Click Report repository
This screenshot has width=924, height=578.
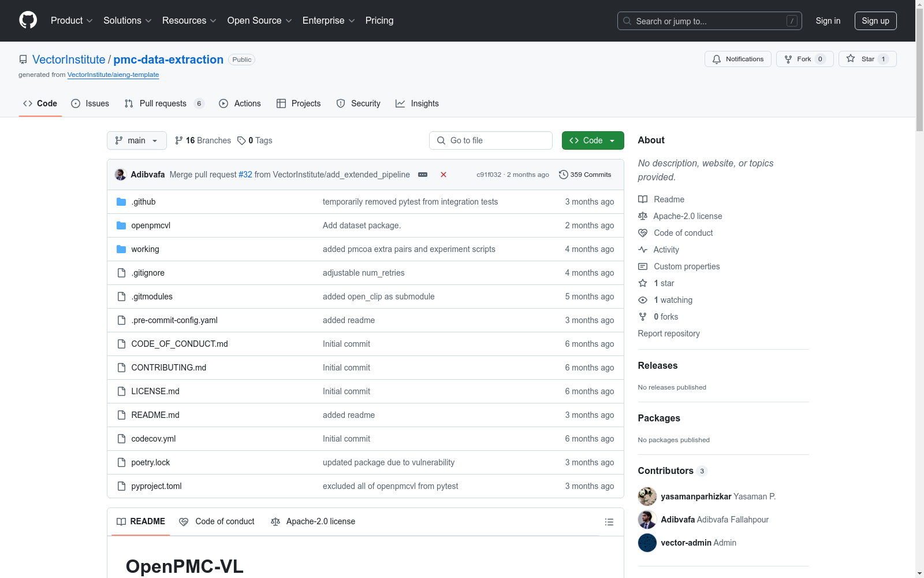click(x=669, y=334)
